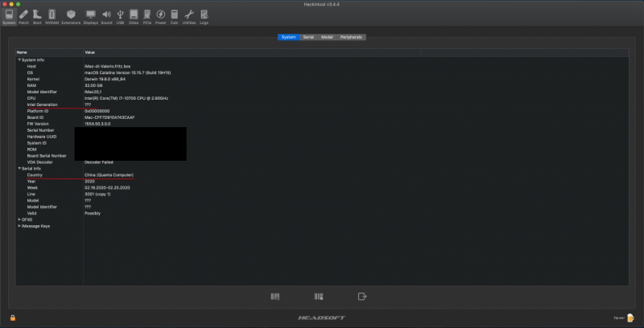Open the Patch toolbar section
The image size is (644, 328).
(x=24, y=17)
